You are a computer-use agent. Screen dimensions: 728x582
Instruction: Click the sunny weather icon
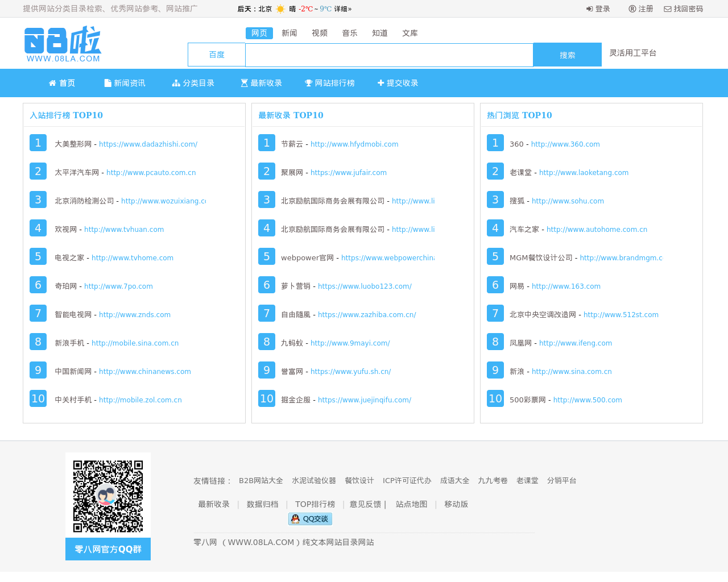click(280, 9)
